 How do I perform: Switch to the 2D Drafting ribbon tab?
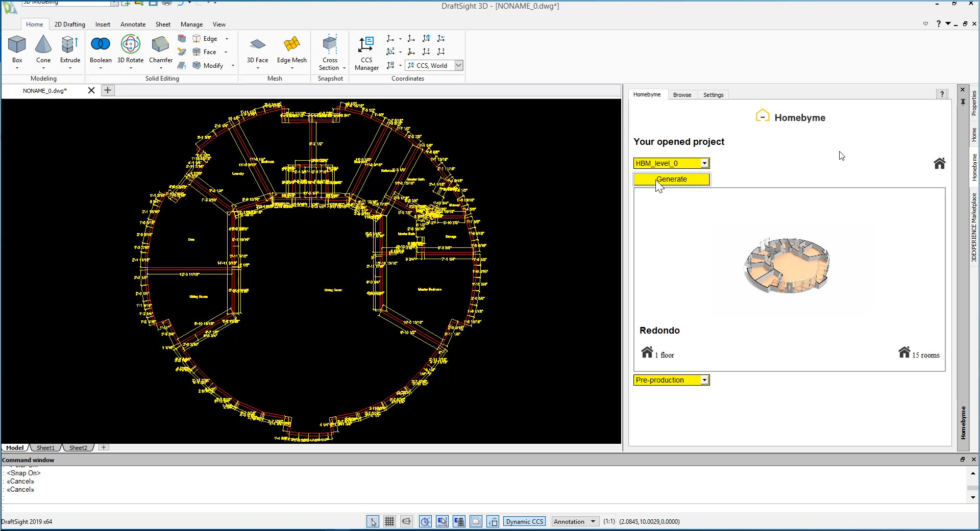[70, 24]
